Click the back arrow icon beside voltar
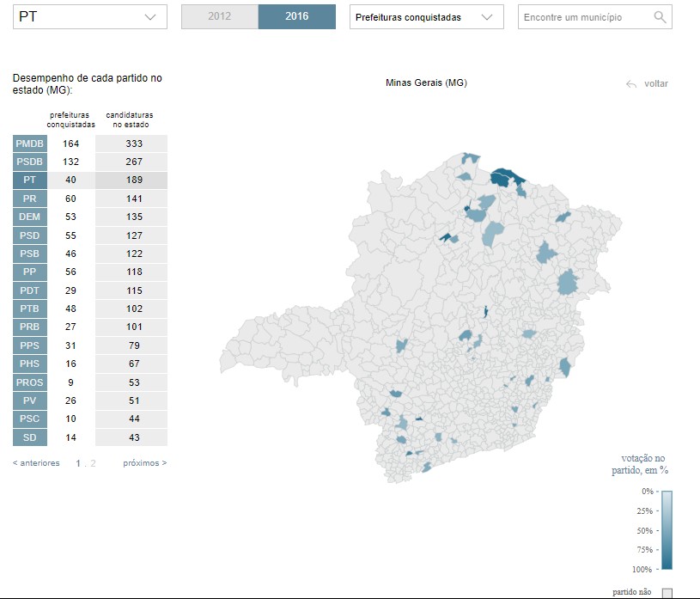The width and height of the screenshot is (700, 599). [x=631, y=84]
